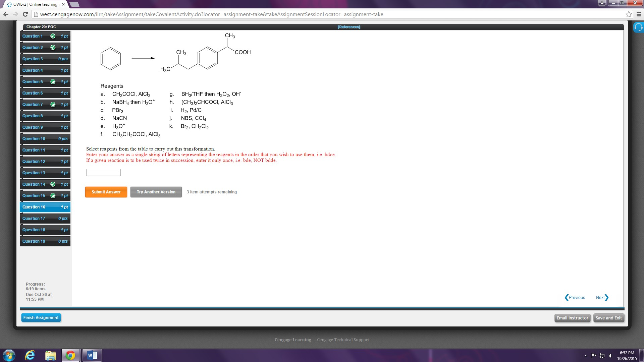Click Finish Assignment
The width and height of the screenshot is (644, 362).
coord(41,317)
